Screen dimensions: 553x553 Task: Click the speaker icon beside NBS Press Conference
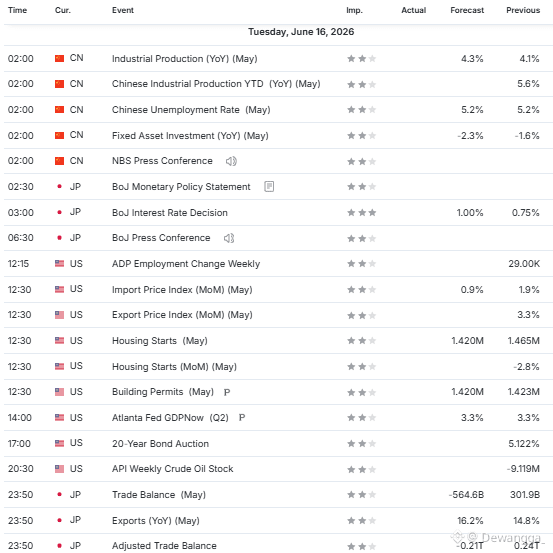(x=231, y=161)
